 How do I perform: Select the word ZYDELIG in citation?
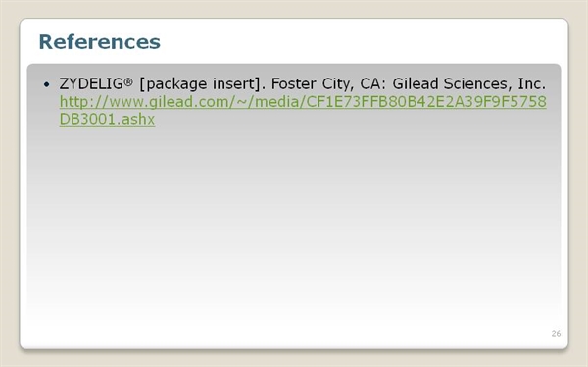(x=91, y=83)
